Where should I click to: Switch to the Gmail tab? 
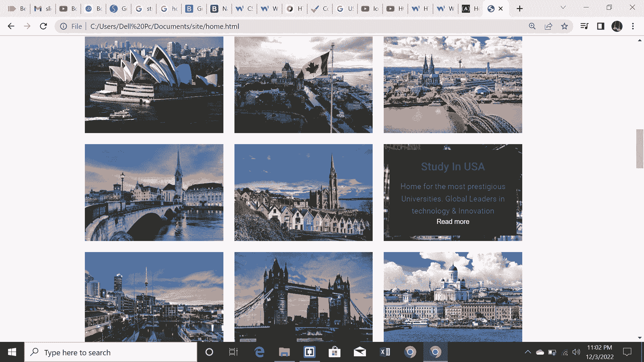[x=43, y=9]
